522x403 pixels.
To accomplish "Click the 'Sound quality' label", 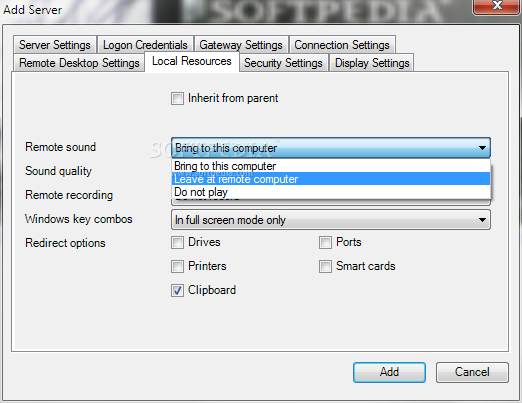I will click(58, 171).
